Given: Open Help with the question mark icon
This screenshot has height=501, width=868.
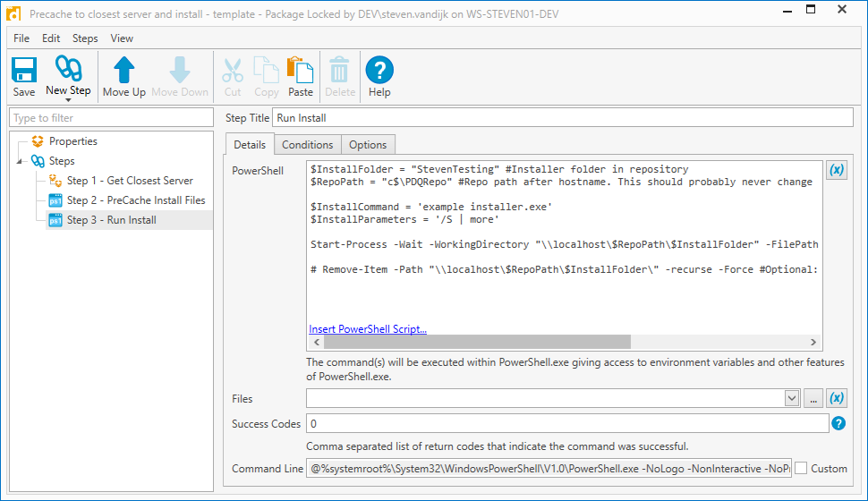Looking at the screenshot, I should [379, 71].
